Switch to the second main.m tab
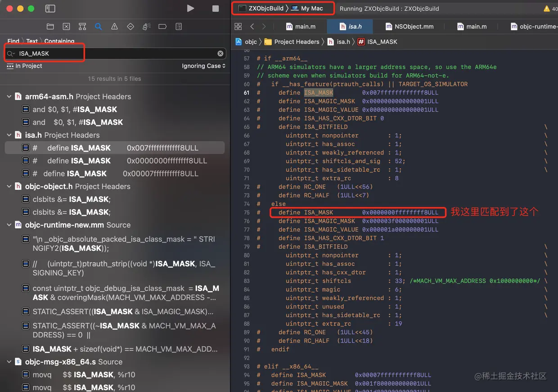The image size is (558, 392). coord(472,27)
